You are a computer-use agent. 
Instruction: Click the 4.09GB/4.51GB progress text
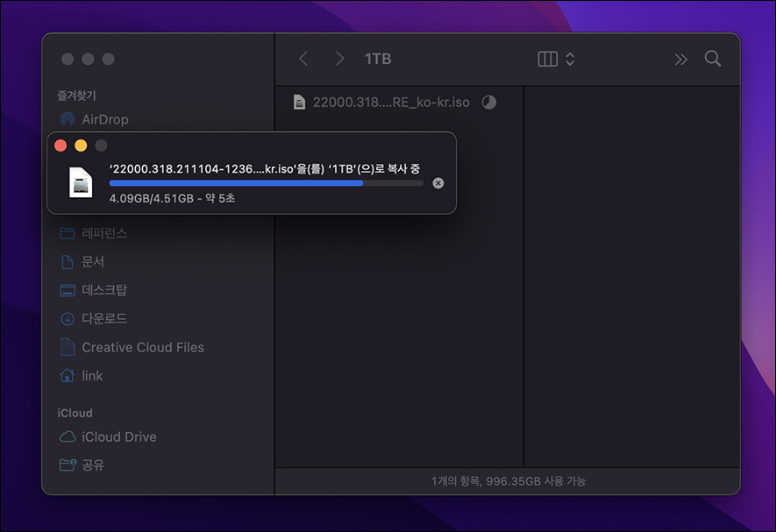(172, 198)
